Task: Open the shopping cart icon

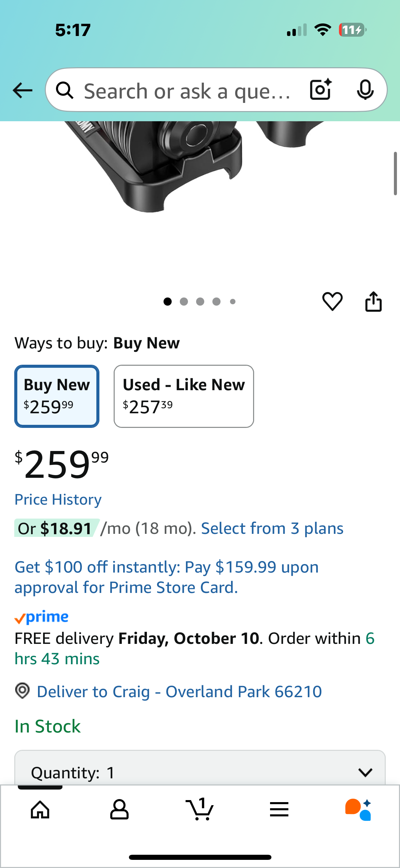Action: coord(200,810)
